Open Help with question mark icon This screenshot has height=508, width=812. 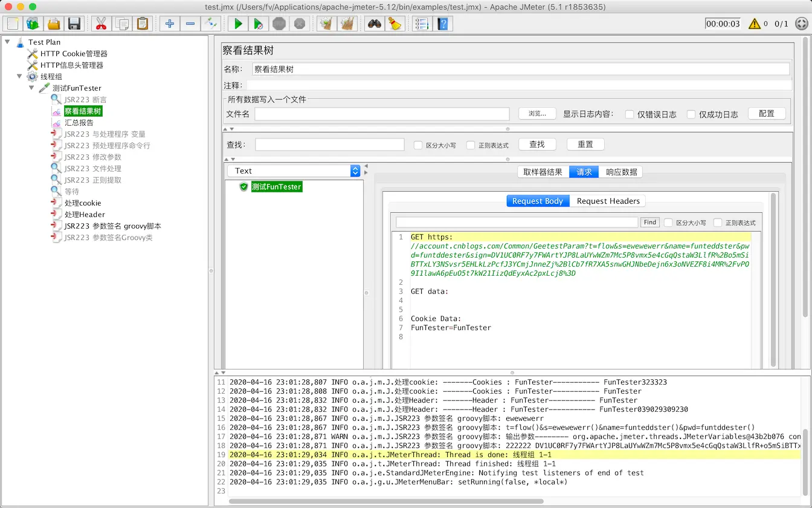(x=443, y=24)
